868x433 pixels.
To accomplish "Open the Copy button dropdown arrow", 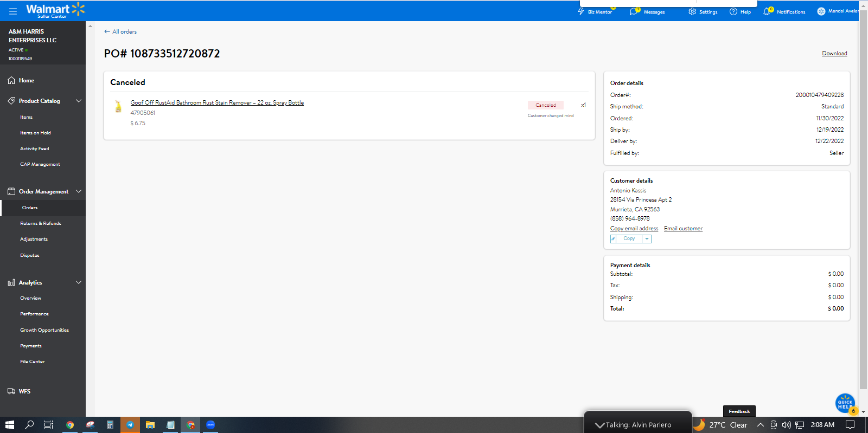I will tap(647, 239).
